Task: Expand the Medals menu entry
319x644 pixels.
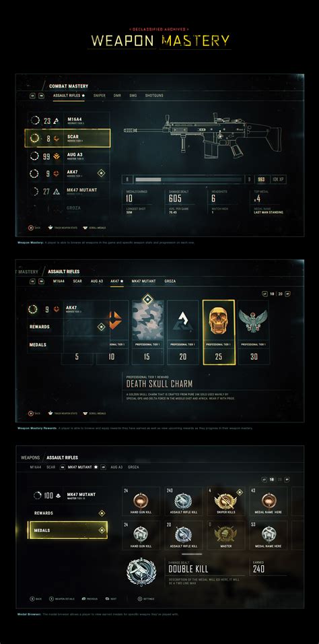Action: click(x=68, y=530)
